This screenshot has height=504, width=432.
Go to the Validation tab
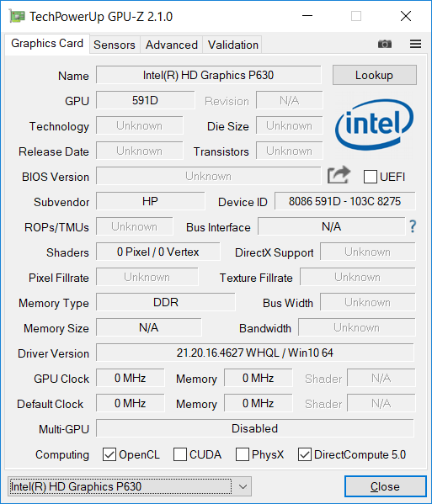[x=233, y=45]
